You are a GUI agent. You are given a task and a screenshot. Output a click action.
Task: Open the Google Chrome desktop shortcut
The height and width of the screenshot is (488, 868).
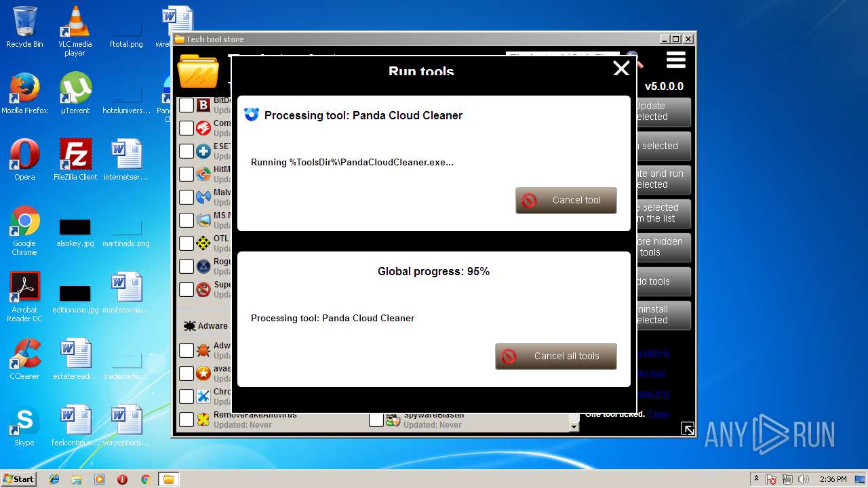(x=24, y=230)
